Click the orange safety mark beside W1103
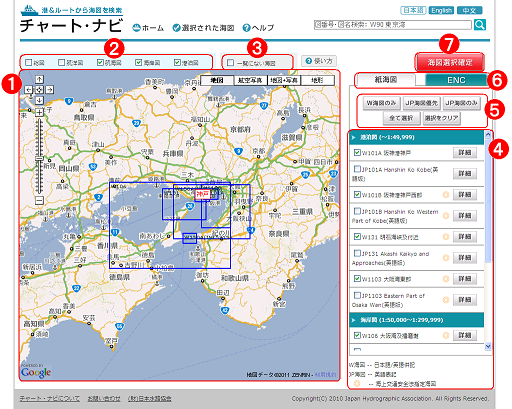Viewport: 512px width, 409px height. pyautogui.click(x=446, y=279)
